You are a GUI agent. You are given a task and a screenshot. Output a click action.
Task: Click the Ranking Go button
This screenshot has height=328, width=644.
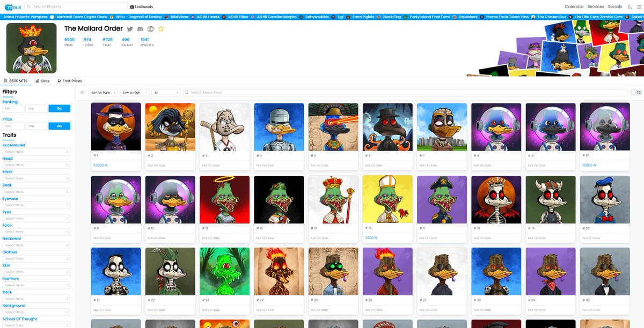[x=59, y=108]
